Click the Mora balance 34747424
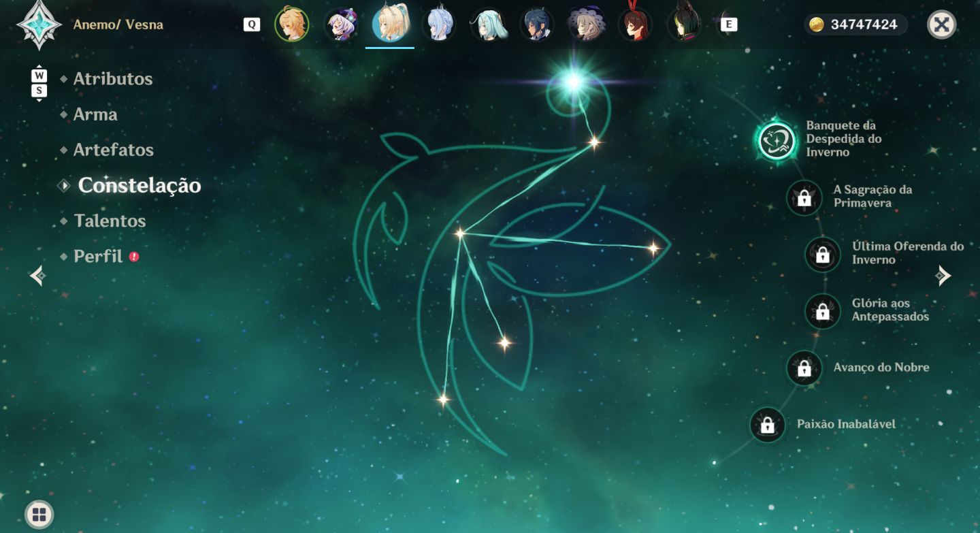The width and height of the screenshot is (980, 533). 864,25
